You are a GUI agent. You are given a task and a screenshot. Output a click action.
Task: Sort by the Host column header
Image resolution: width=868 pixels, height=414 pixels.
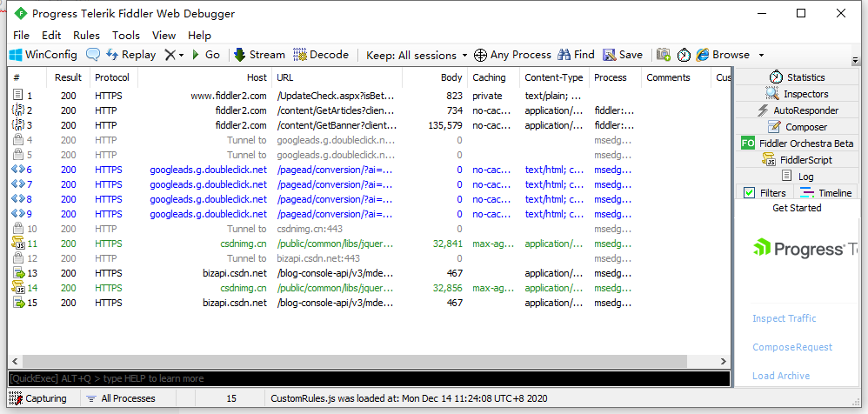tap(204, 77)
